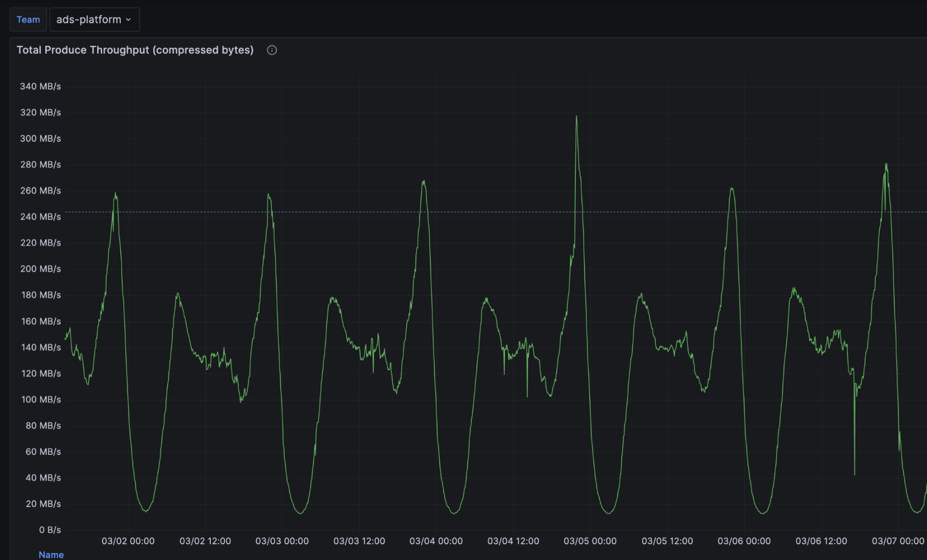Click the 300 MB/s axis label

pos(40,139)
